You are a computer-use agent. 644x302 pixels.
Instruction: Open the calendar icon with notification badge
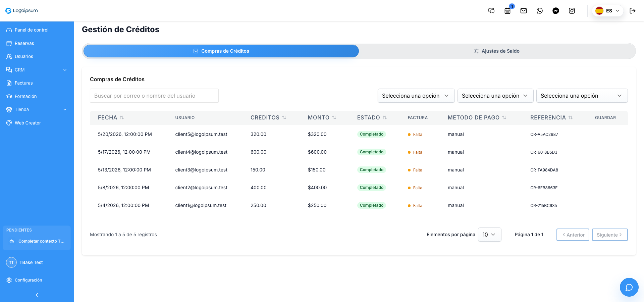(507, 11)
